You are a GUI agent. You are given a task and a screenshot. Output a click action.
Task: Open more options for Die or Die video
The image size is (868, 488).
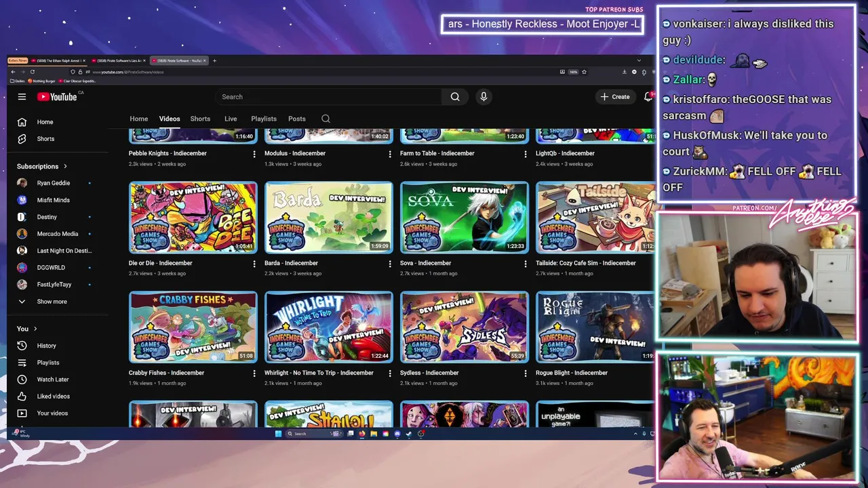coord(254,264)
